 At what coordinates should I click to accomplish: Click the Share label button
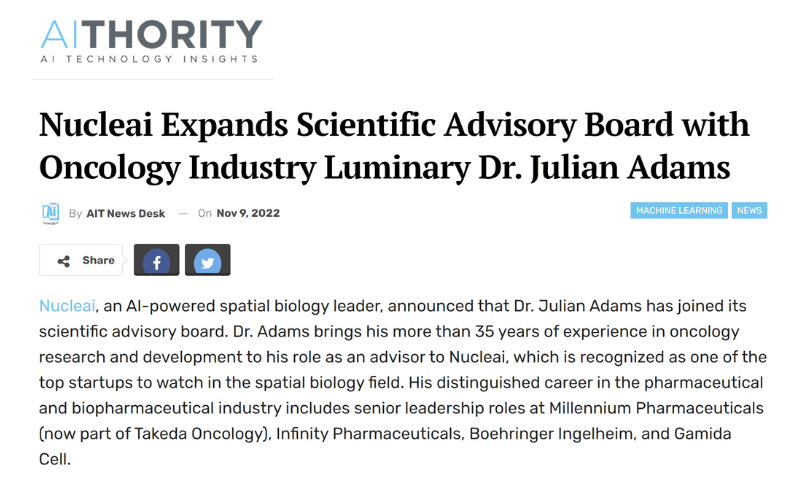click(x=81, y=260)
